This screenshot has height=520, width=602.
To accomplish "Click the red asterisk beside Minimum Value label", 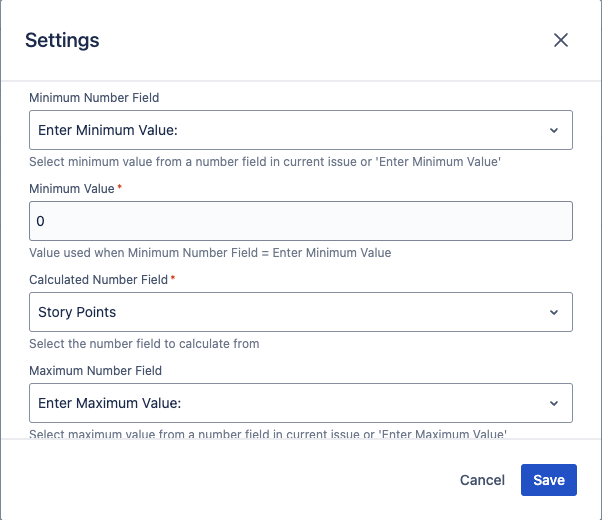I will 120,188.
